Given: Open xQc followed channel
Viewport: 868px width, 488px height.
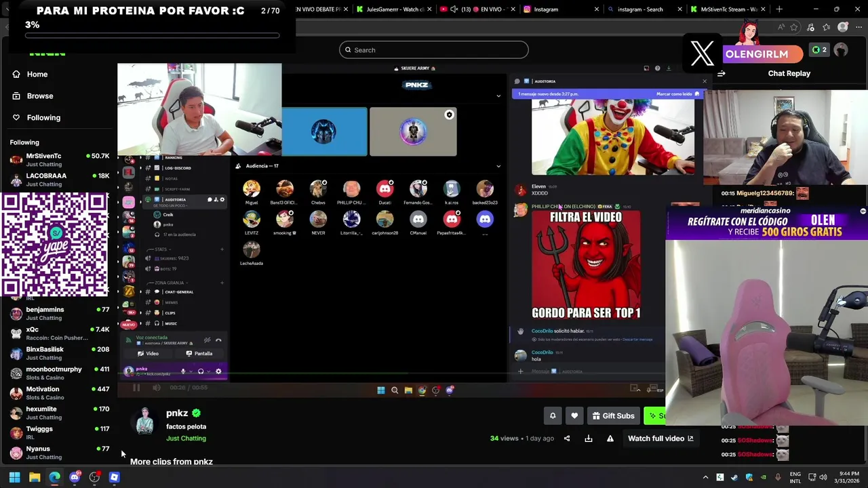Looking at the screenshot, I should 60,333.
